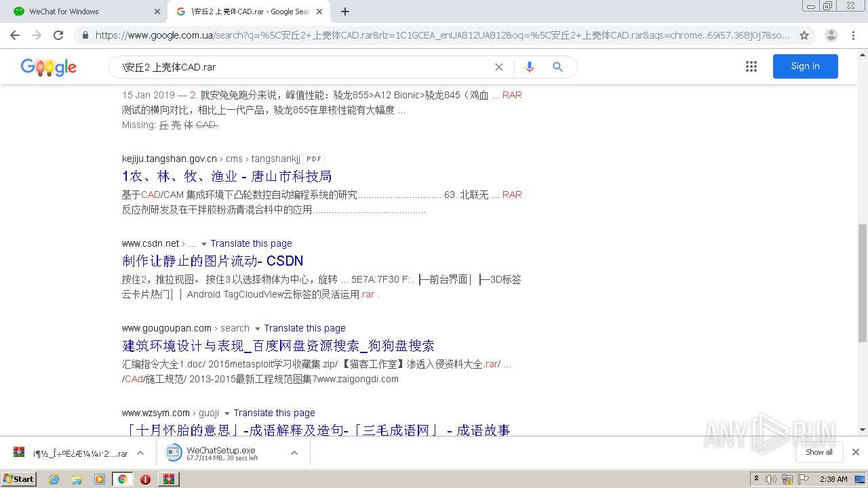
Task: Switch to WeChat for Windows tab
Action: (x=85, y=12)
